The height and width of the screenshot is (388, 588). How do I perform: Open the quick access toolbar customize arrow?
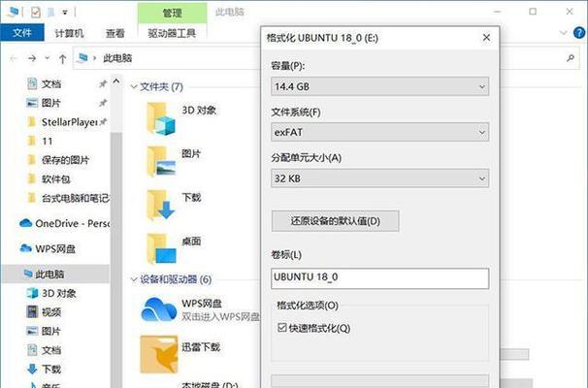pos(65,13)
